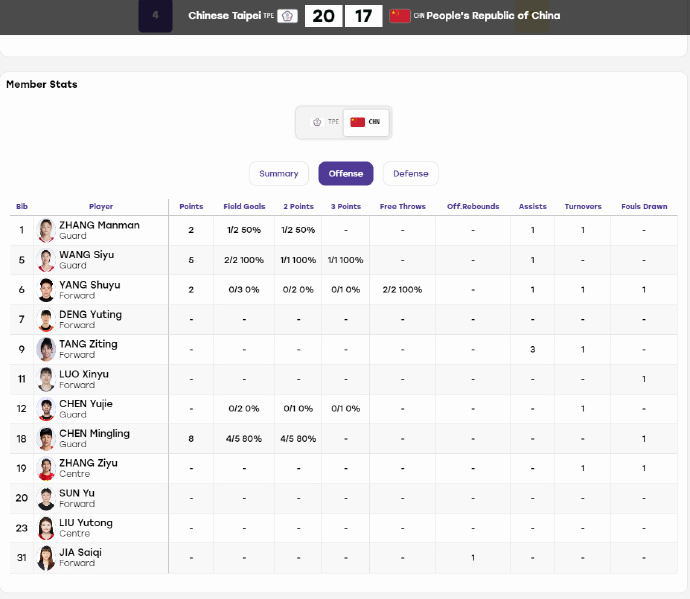Click CHEN Yujie's 0/2 0% field goals
This screenshot has width=690, height=599.
coord(244,409)
